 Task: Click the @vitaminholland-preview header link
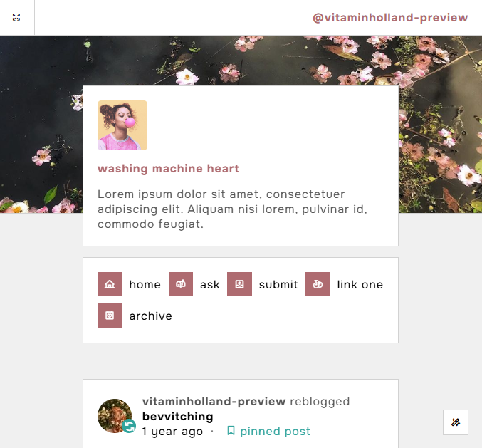click(x=390, y=18)
